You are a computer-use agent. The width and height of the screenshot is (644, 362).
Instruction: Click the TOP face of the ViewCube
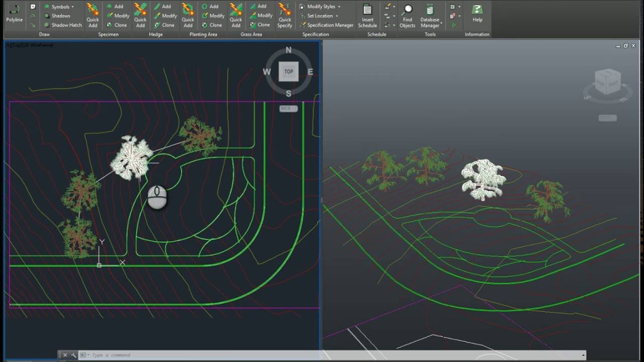point(288,71)
